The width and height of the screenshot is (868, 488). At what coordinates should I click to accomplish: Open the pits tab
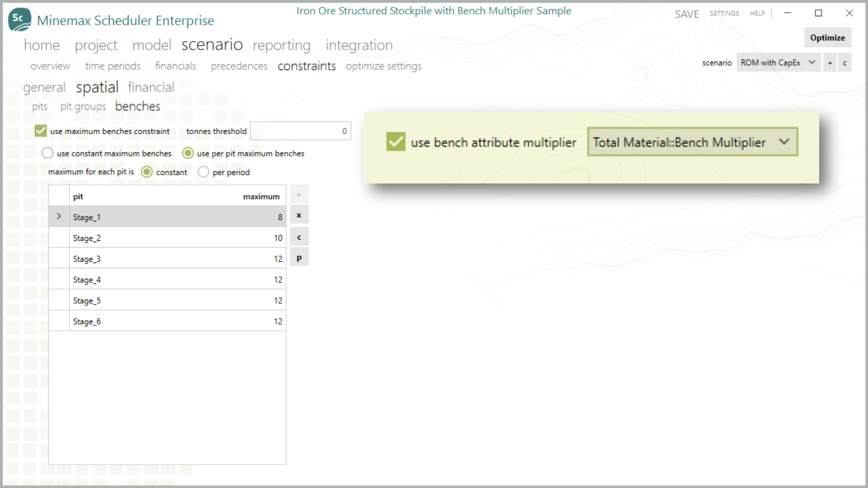40,107
